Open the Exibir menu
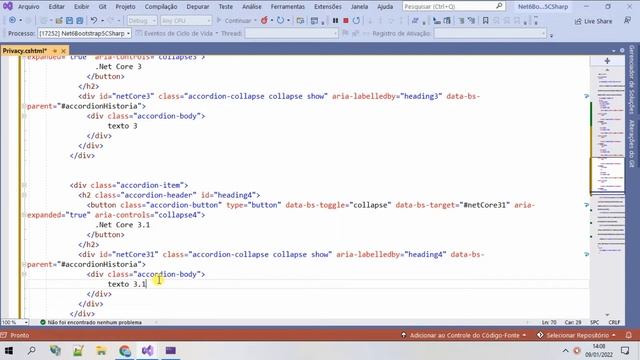Image resolution: width=640 pixels, height=360 pixels. [x=82, y=7]
